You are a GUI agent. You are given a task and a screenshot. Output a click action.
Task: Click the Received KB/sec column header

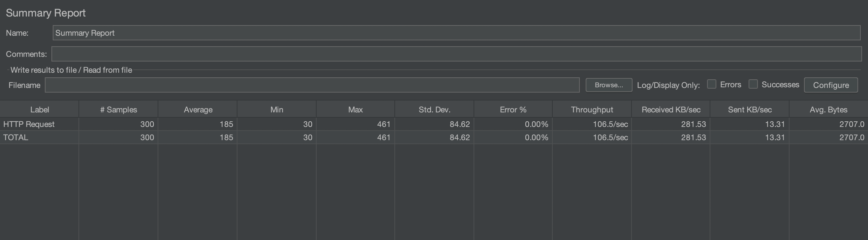(670, 110)
